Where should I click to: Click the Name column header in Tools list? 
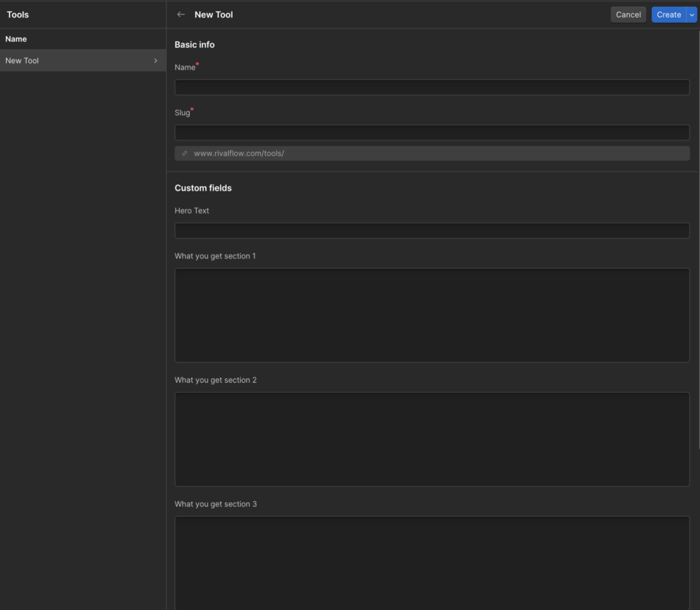pos(16,39)
